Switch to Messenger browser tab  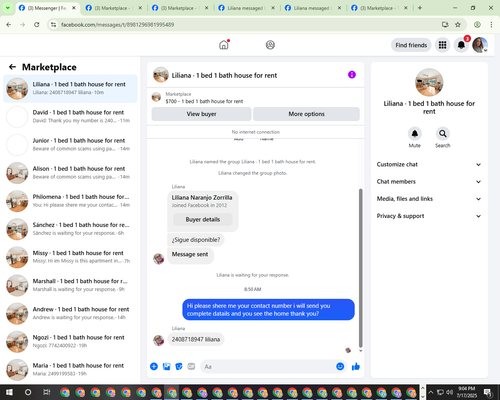click(x=47, y=8)
